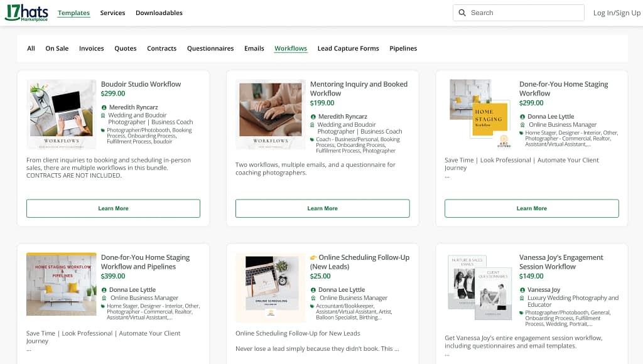The image size is (643, 364).
Task: Click the $25.00 price text
Action: pos(320,276)
